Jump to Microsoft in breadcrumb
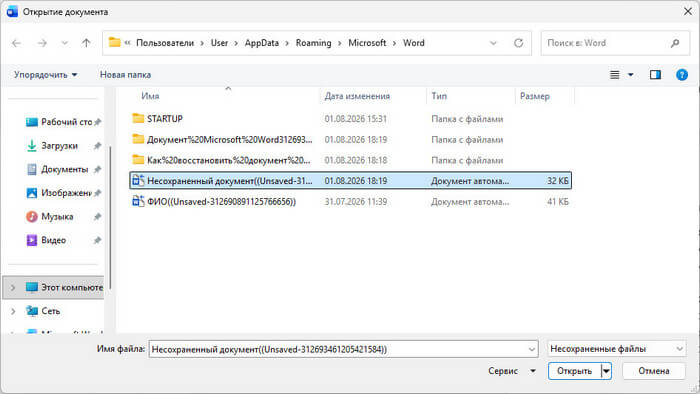Image resolution: width=700 pixels, height=394 pixels. coord(367,43)
